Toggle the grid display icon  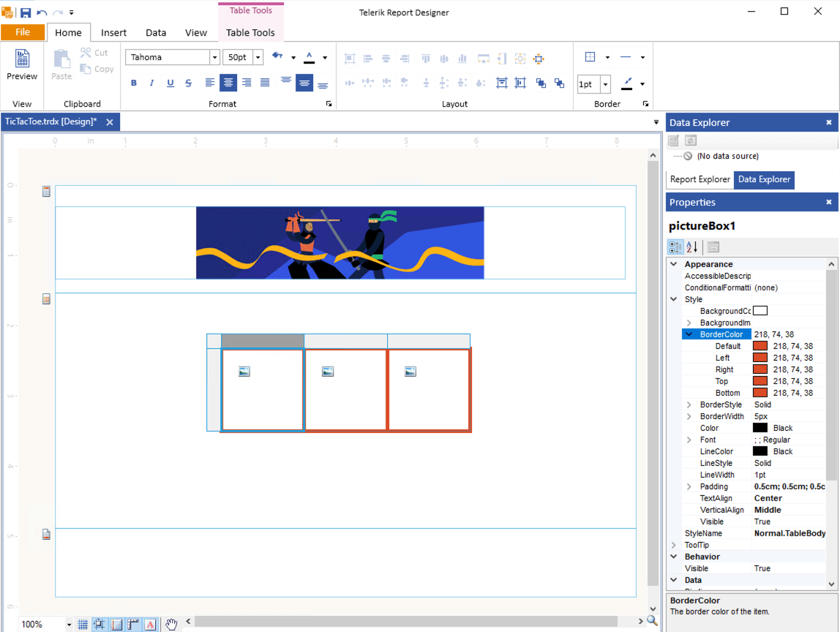tap(83, 625)
